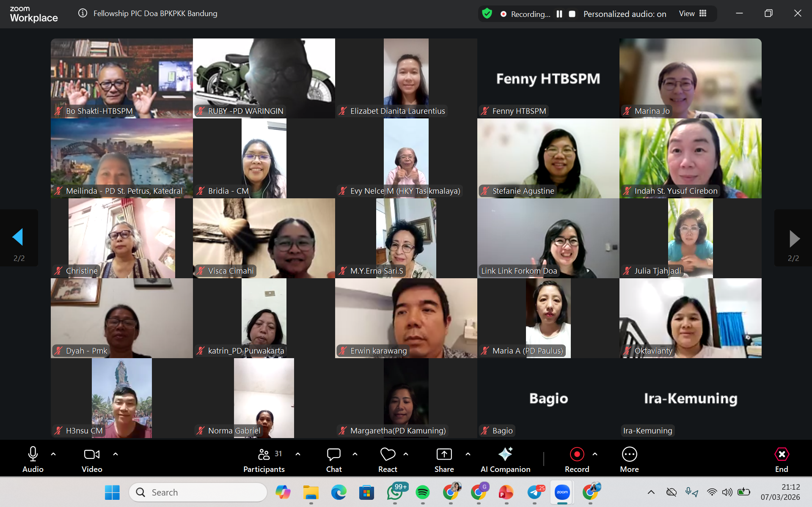
Task: Toggle the microphone Audio button
Action: coord(33,459)
